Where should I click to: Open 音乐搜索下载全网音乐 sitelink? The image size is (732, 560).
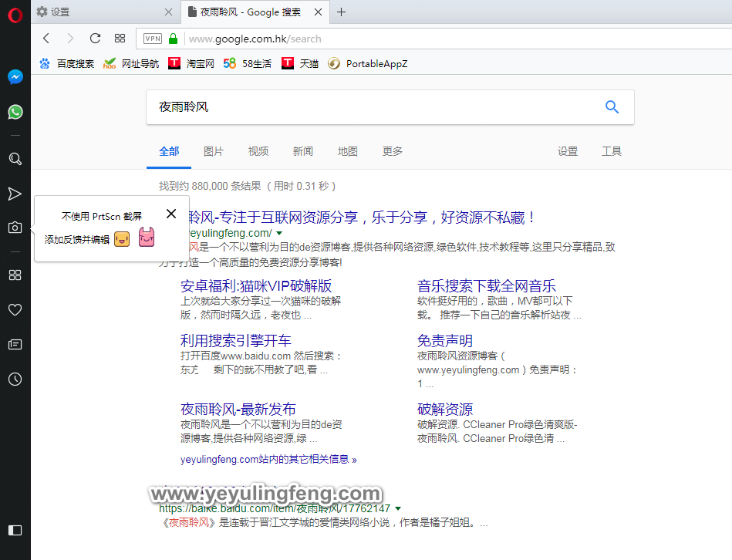487,285
